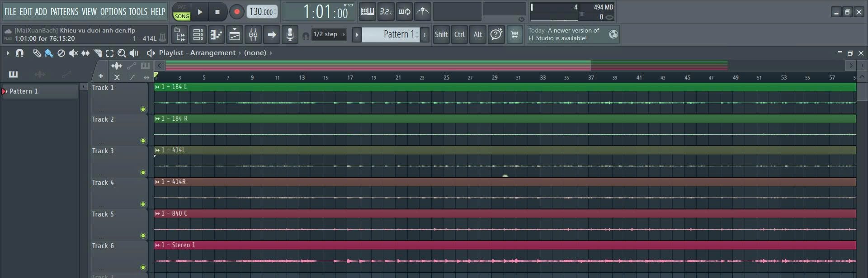Add a track with the plus icon

[101, 76]
